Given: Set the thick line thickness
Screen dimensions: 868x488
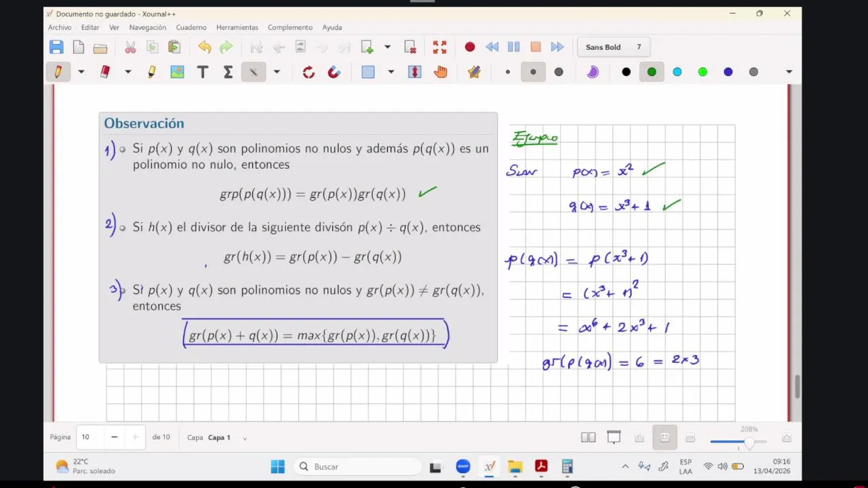Looking at the screenshot, I should [x=559, y=72].
